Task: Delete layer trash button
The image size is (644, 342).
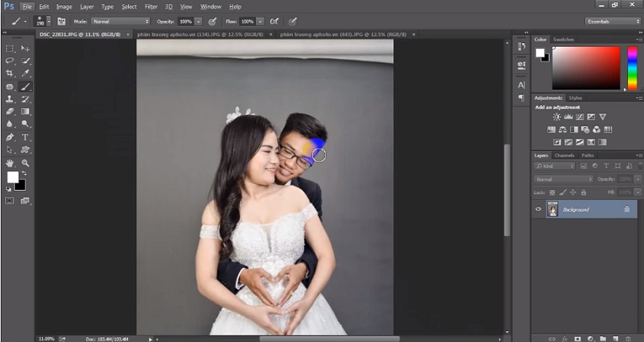Action: coord(628,339)
